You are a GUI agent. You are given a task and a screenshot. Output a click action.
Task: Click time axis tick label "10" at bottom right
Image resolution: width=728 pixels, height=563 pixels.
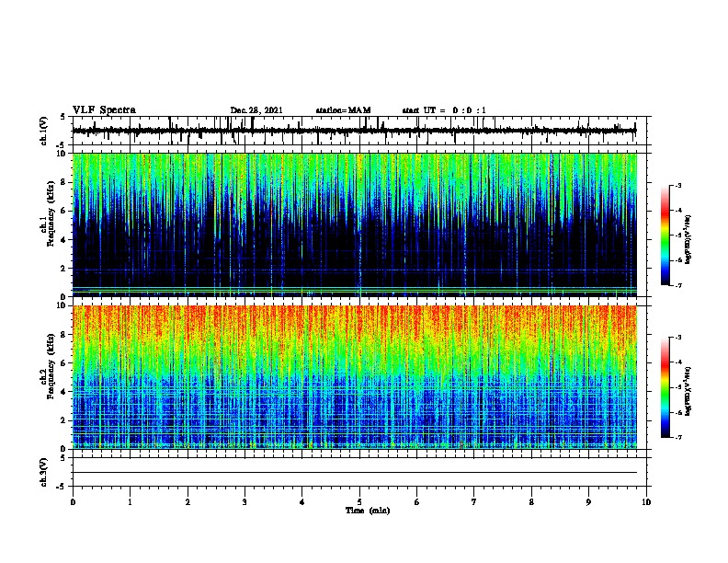(x=646, y=502)
